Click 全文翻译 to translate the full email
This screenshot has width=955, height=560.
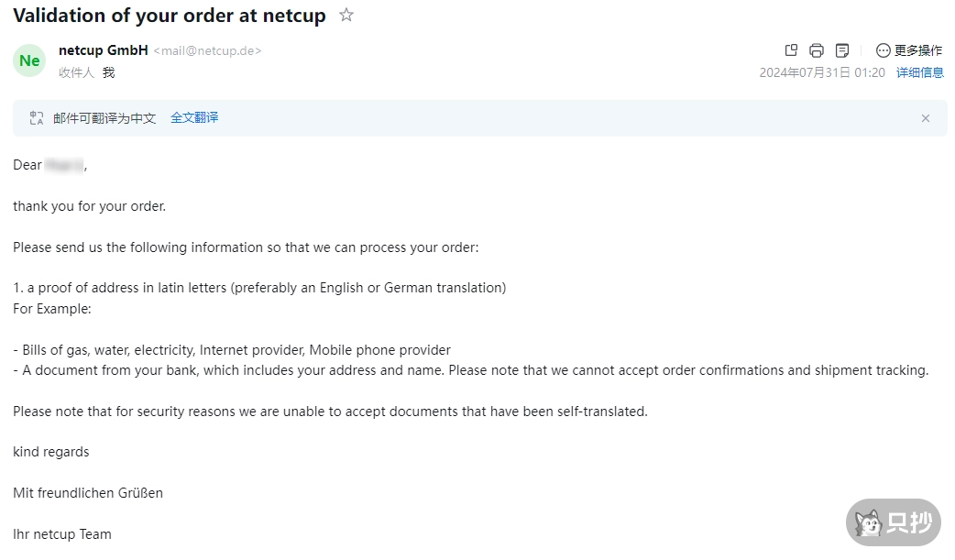pos(194,117)
